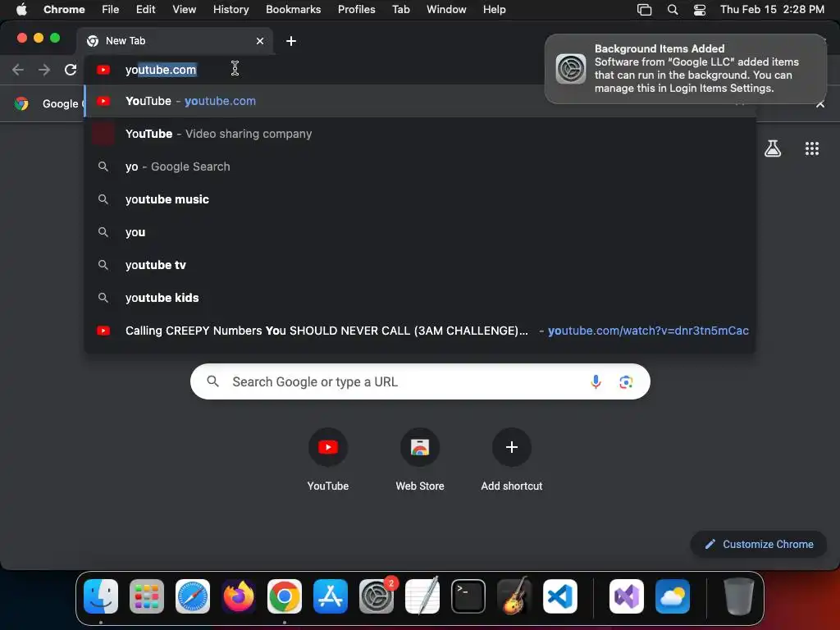Image resolution: width=840 pixels, height=630 pixels.
Task: Click the Add shortcut button
Action: (x=512, y=459)
